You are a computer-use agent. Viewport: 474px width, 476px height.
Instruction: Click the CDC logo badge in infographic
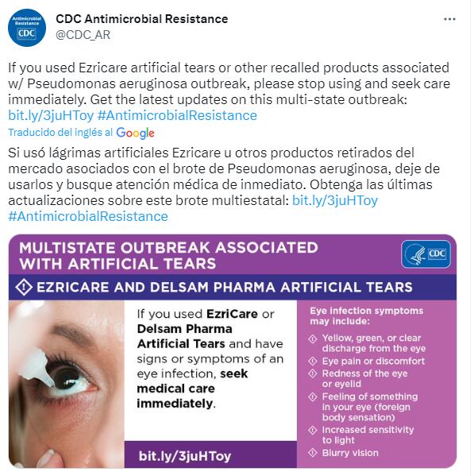coord(426,254)
